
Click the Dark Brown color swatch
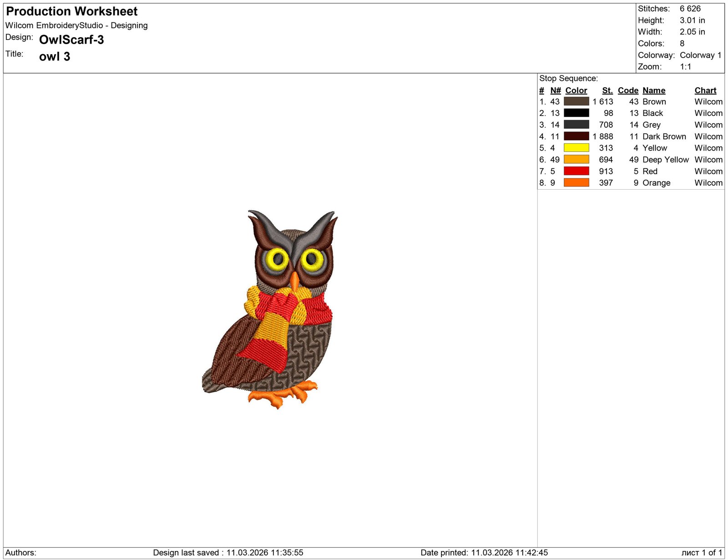click(x=576, y=136)
